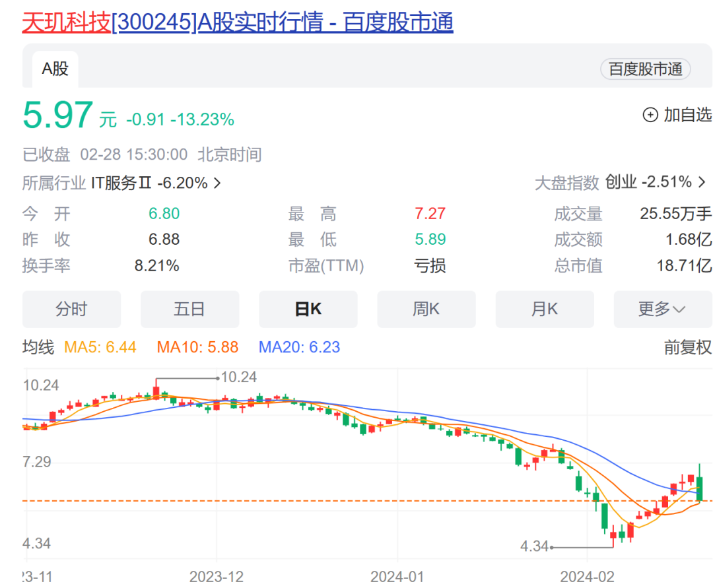This screenshot has width=713, height=588.
Task: Click the 昨收 value 6.88
Action: pos(164,240)
